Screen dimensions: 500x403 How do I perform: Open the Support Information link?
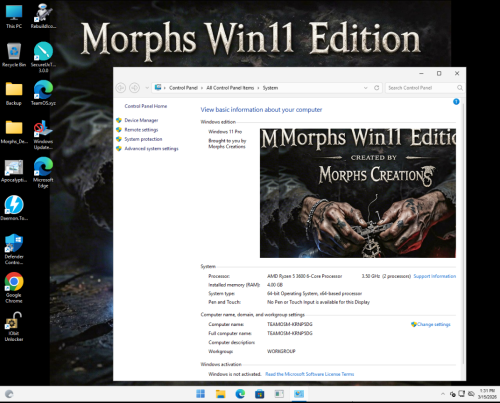pos(435,276)
